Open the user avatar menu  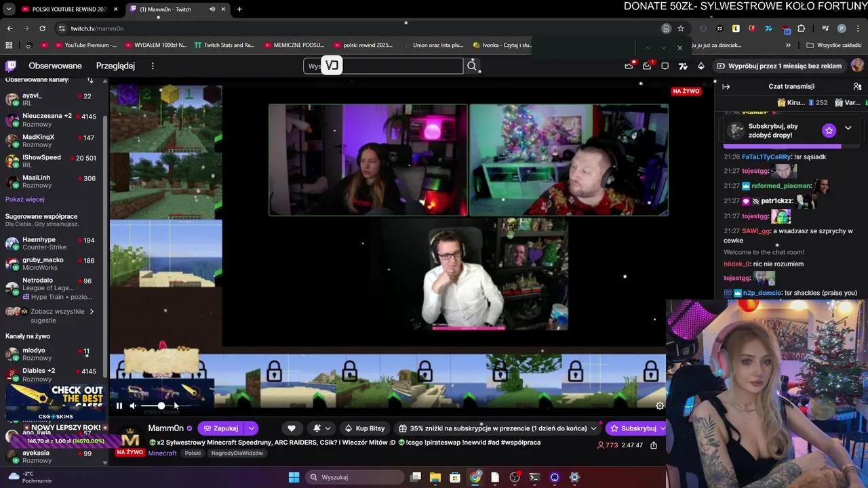click(x=857, y=66)
